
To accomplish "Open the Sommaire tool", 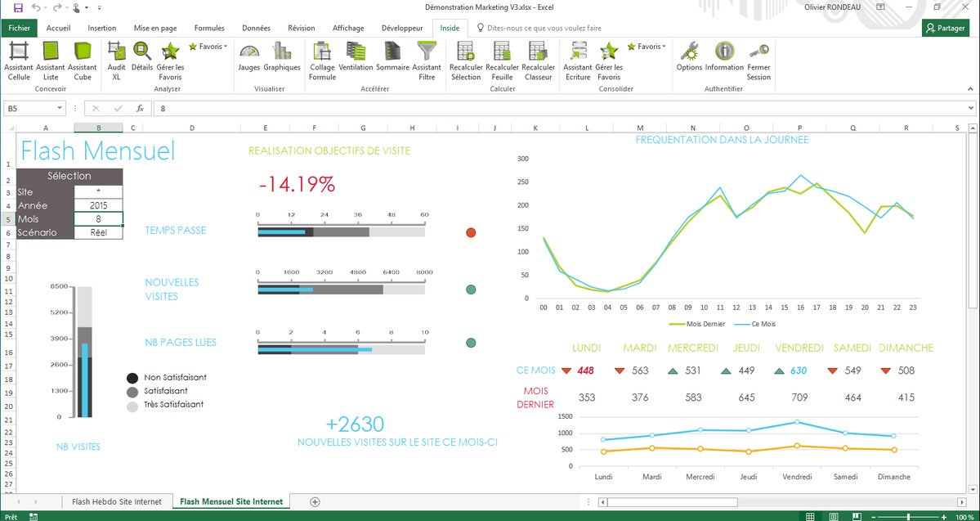I will 392,56.
